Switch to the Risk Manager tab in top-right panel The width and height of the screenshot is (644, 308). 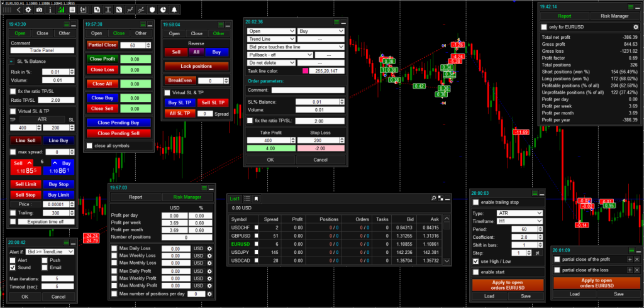[614, 16]
